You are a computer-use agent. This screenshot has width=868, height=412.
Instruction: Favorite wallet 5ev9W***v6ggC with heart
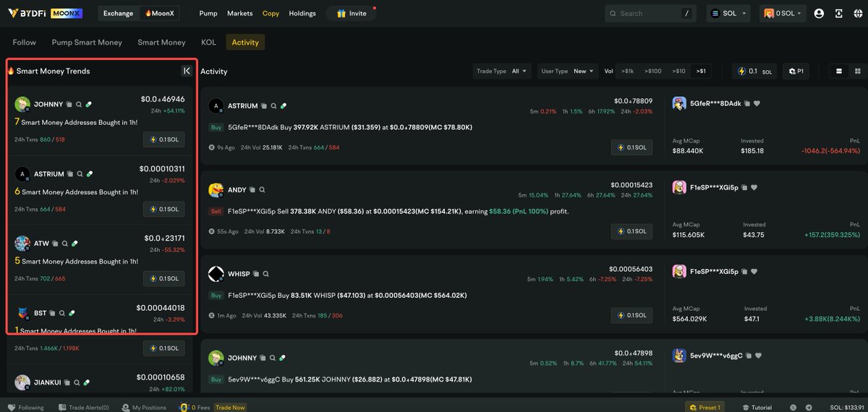pos(757,355)
